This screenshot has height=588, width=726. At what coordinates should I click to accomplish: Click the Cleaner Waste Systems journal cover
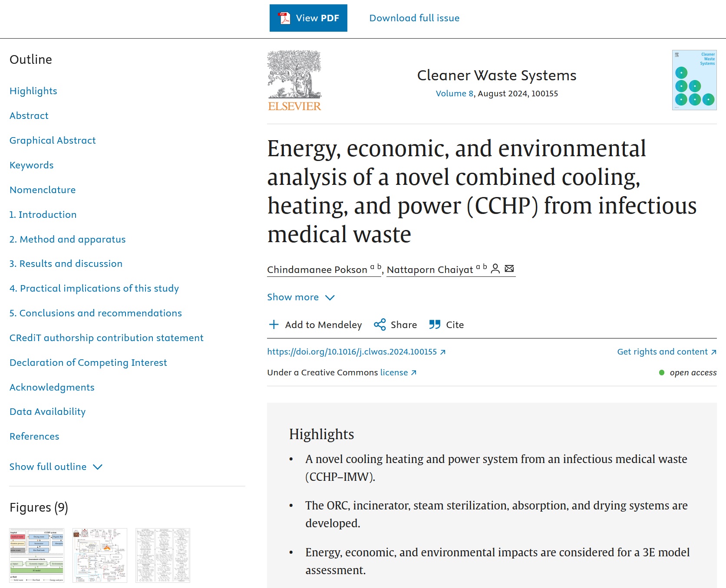click(694, 80)
